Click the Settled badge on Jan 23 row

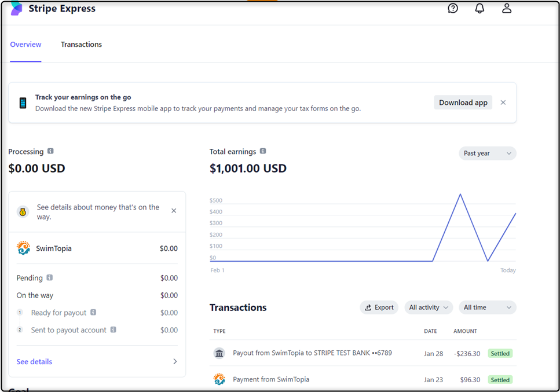[500, 380]
